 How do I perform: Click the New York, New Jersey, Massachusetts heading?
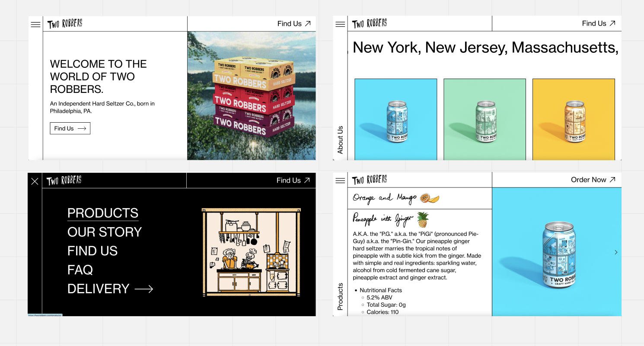(x=485, y=47)
